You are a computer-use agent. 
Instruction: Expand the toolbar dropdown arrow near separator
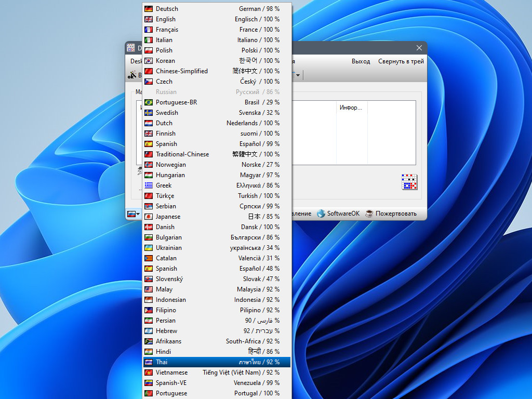[x=298, y=75]
